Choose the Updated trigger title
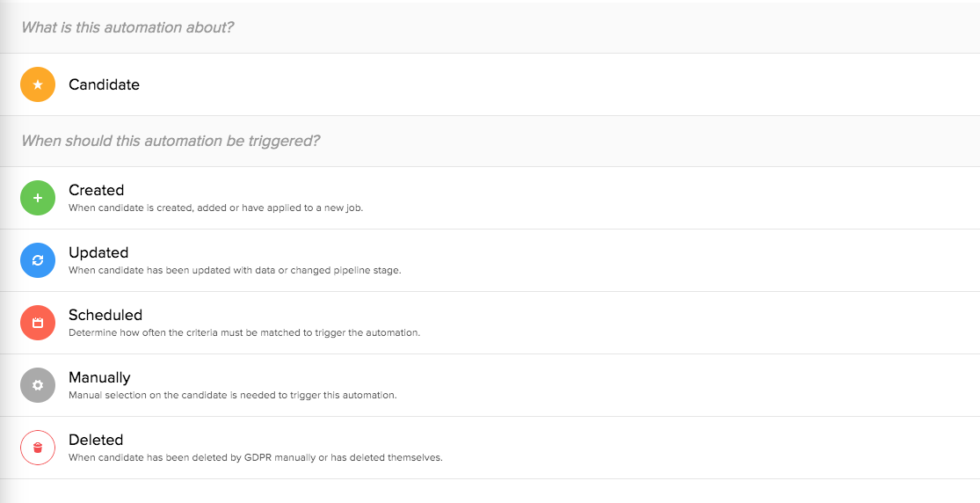Viewport: 980px width, 503px height. (x=98, y=252)
